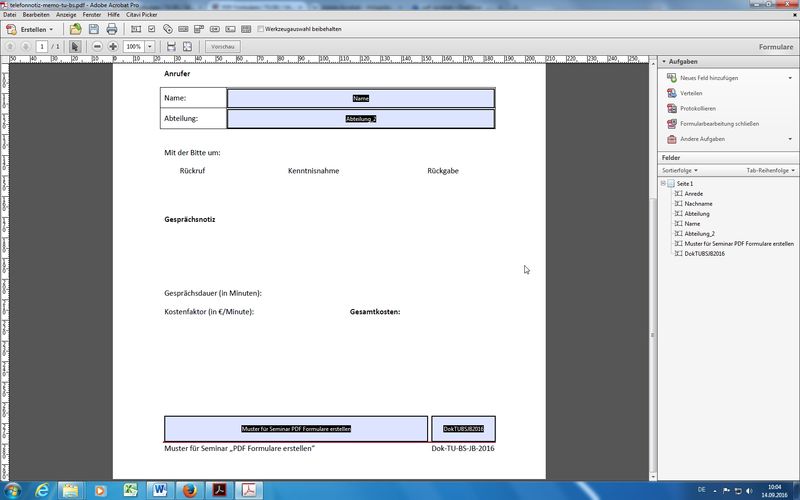The image size is (800, 500).
Task: Select the barcode field tool
Action: (246, 29)
